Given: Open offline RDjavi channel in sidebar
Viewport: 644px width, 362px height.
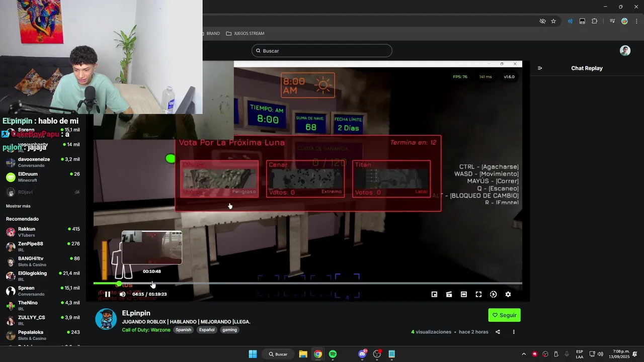Looking at the screenshot, I should 43,192.
